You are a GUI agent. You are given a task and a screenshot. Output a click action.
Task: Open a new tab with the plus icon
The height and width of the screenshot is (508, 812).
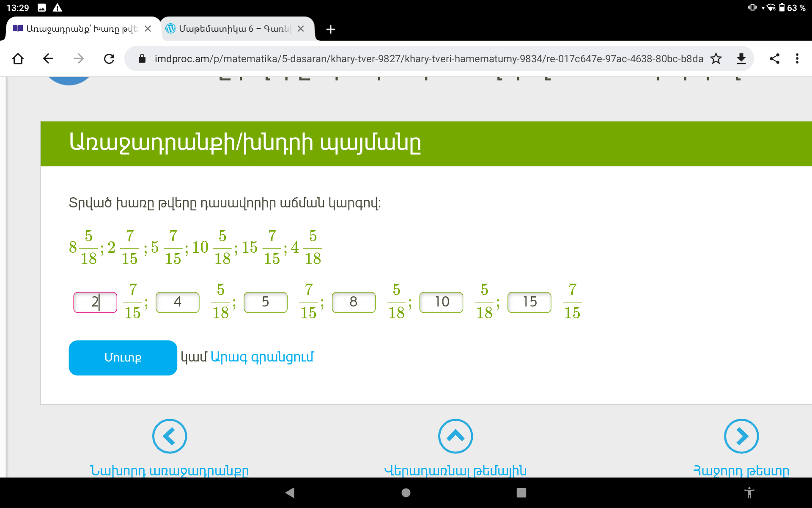[331, 29]
